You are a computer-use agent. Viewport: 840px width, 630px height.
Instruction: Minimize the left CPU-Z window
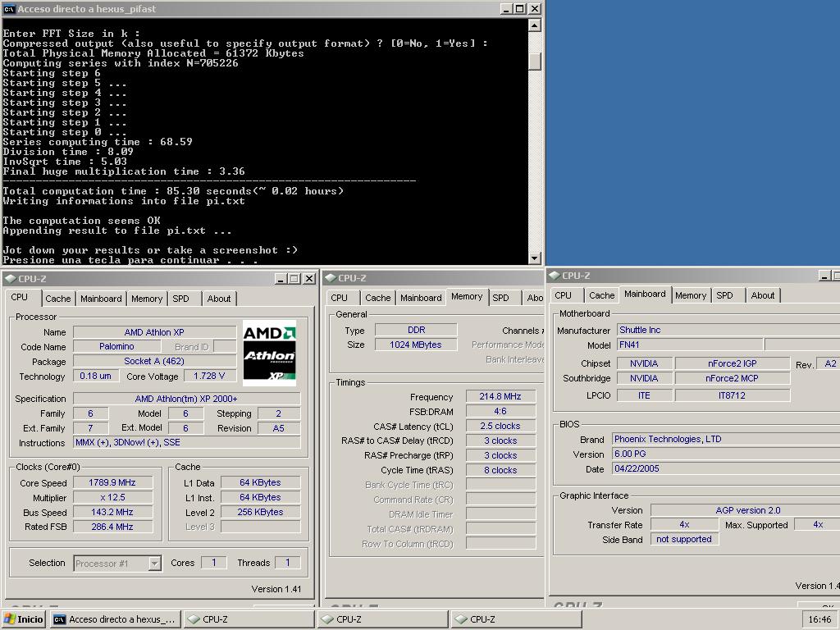point(281,279)
